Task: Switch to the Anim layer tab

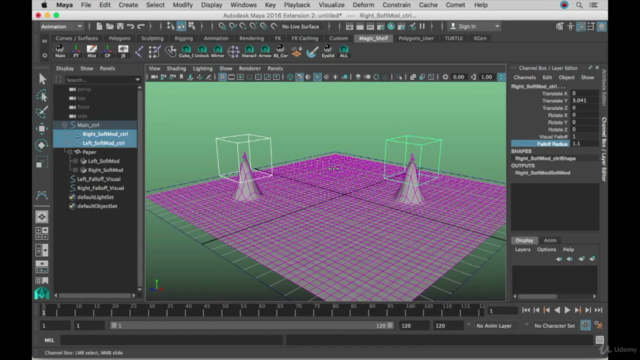Action: click(x=550, y=240)
